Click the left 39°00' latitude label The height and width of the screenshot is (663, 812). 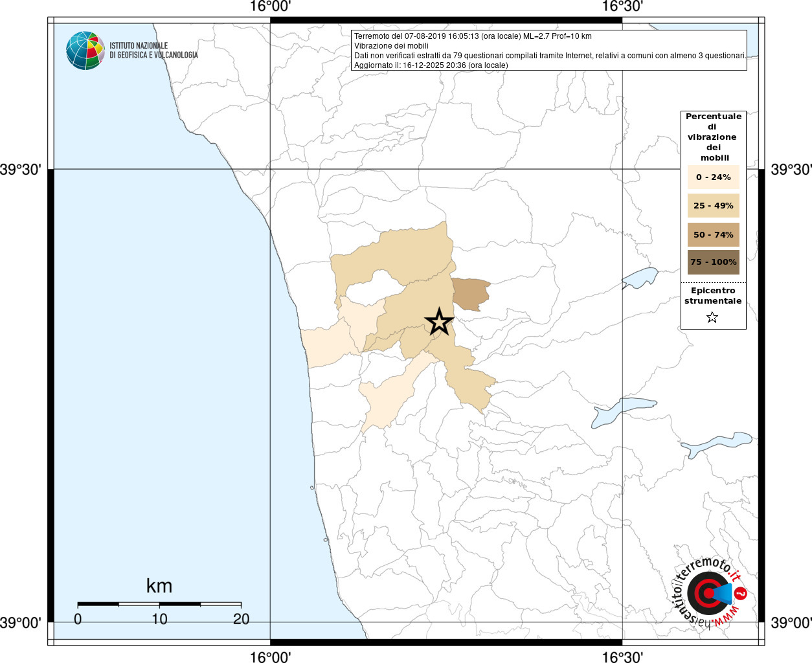coord(21,623)
